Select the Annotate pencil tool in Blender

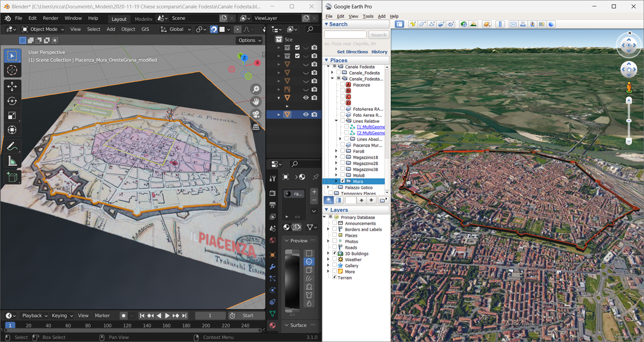(x=12, y=147)
